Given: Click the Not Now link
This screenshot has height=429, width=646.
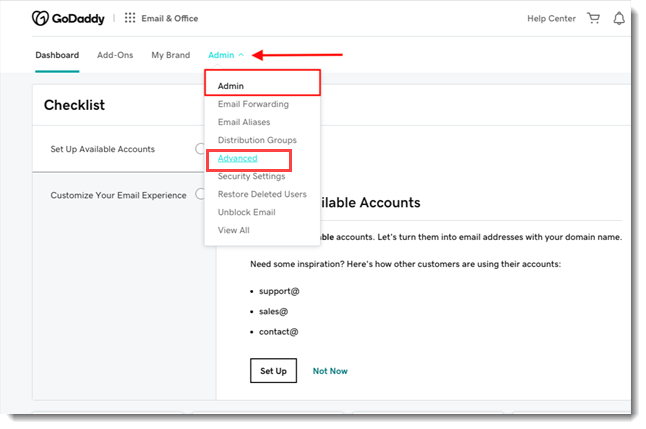Looking at the screenshot, I should [330, 371].
